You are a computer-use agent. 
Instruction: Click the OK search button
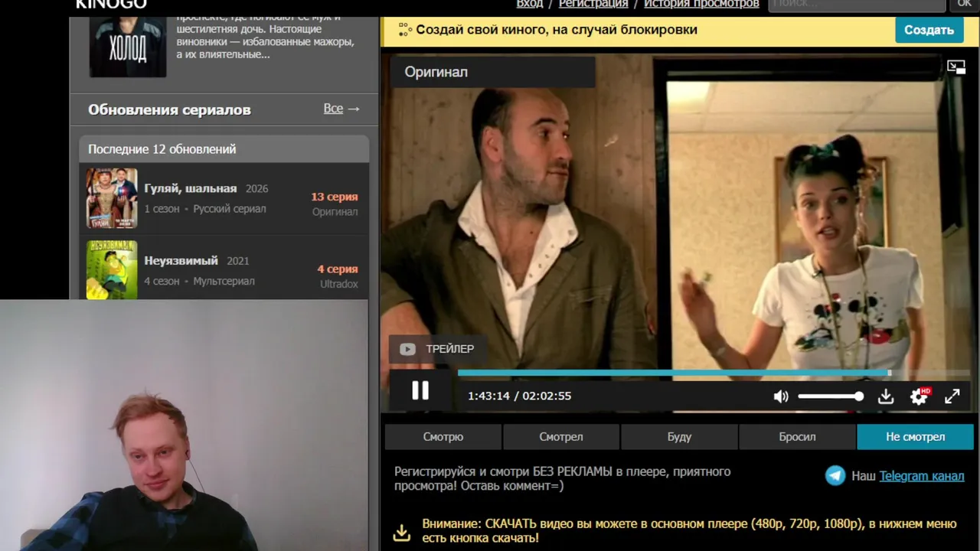point(965,5)
